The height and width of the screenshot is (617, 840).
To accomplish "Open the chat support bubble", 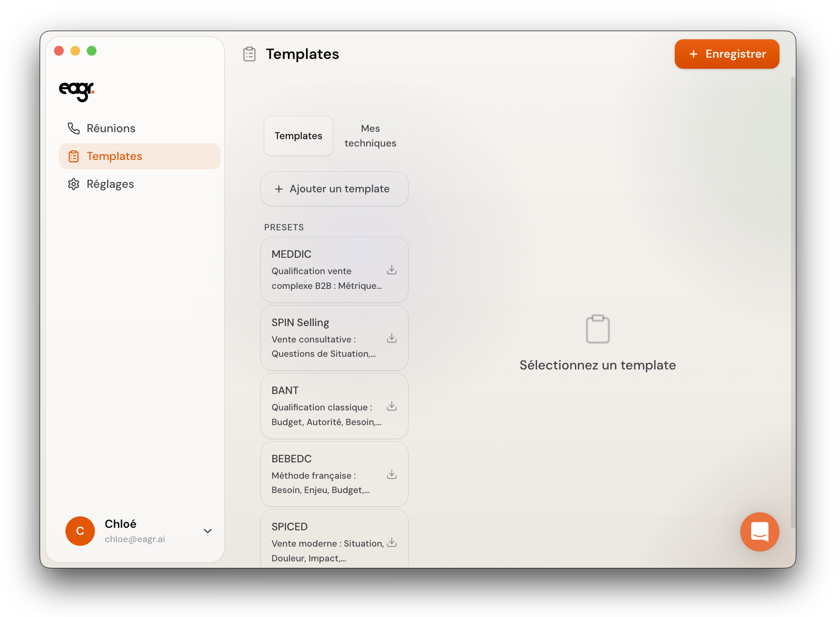I will 759,531.
